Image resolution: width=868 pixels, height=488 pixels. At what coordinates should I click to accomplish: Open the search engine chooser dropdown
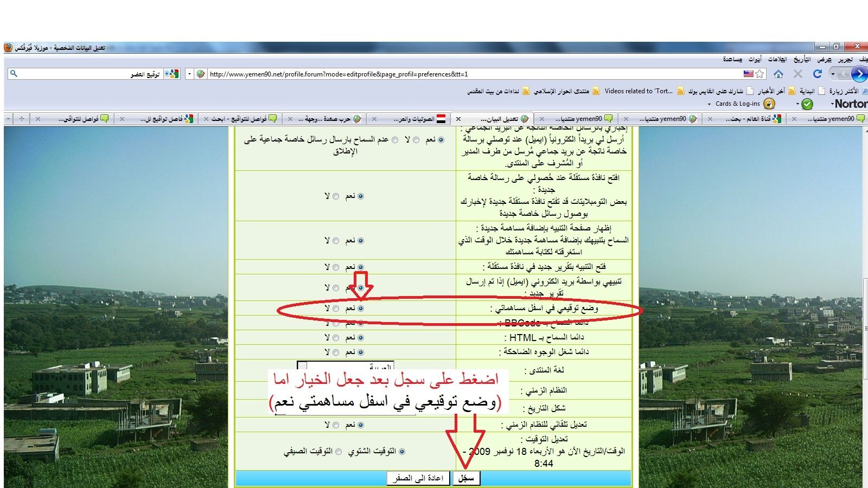tap(165, 74)
